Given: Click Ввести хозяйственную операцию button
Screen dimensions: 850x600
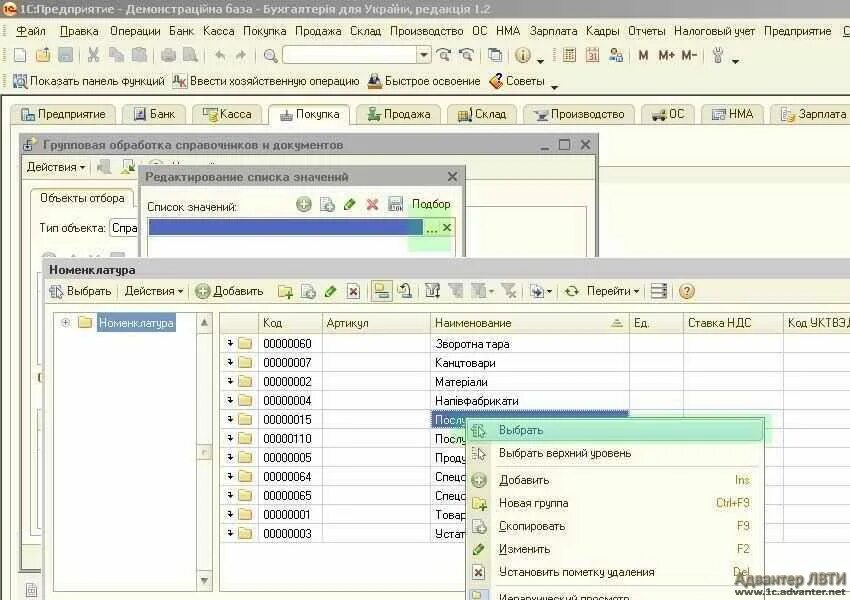Looking at the screenshot, I should (266, 81).
